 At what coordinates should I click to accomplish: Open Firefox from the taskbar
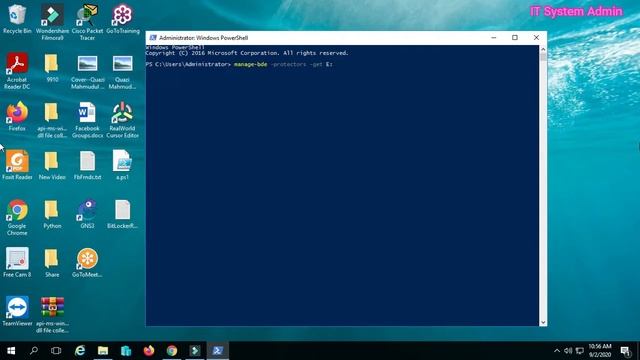pyautogui.click(x=149, y=351)
